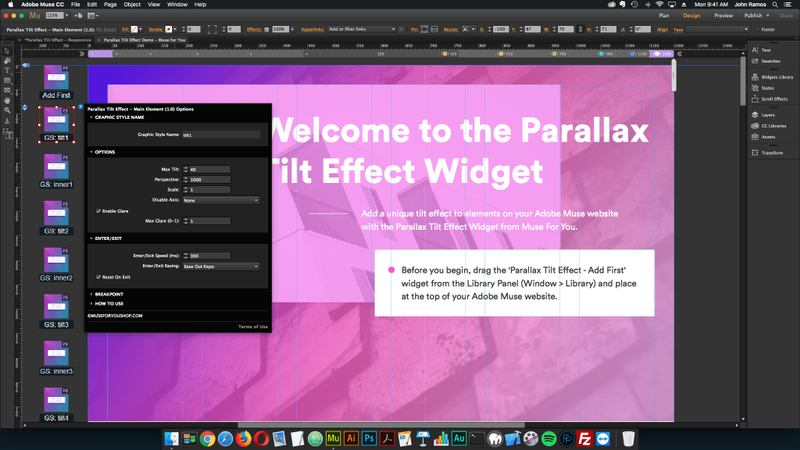Screen dimensions: 800x450
Task: Click the Graphic Style Name field
Action: click(x=220, y=134)
